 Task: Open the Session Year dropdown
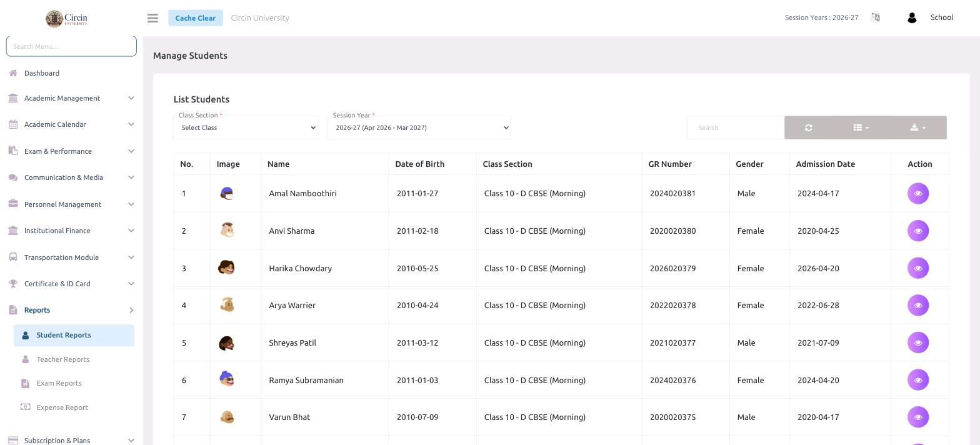tap(419, 127)
